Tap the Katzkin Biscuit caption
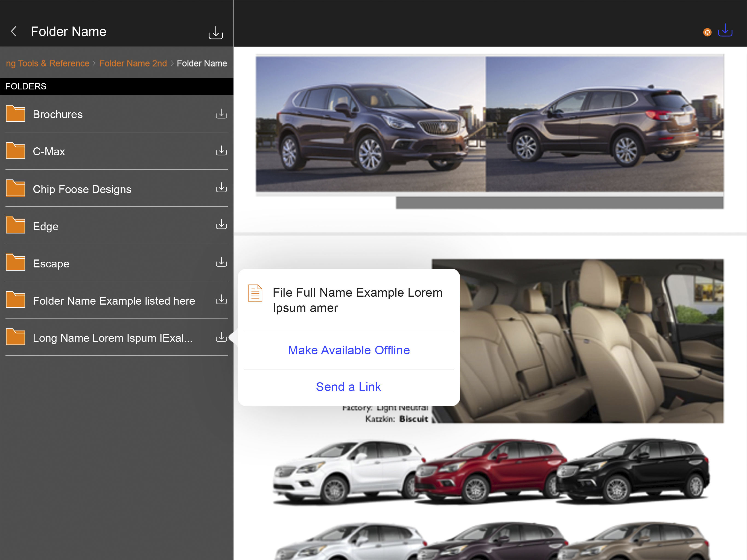747x560 pixels. coord(396,419)
